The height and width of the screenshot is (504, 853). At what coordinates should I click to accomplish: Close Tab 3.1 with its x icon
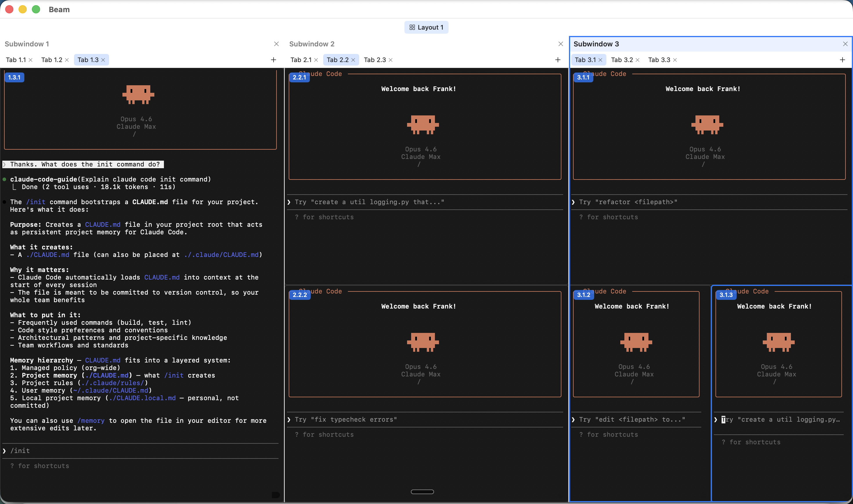click(600, 60)
